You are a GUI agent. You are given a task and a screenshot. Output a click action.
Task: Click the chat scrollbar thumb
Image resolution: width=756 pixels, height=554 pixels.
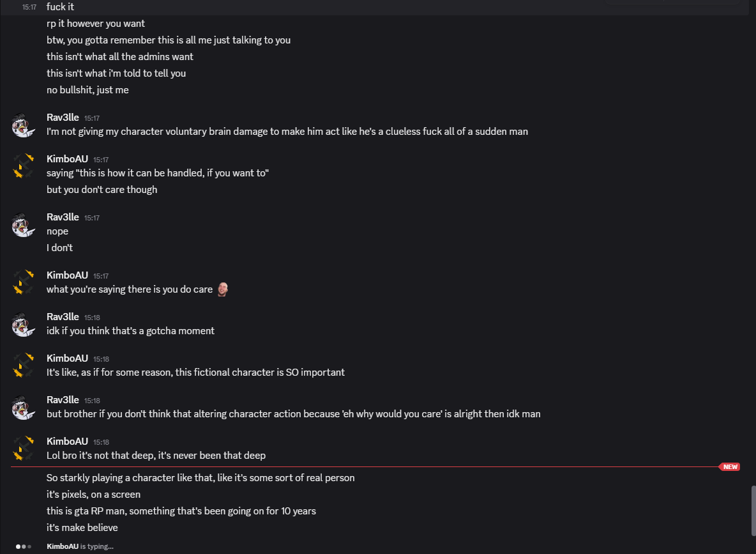click(x=753, y=511)
